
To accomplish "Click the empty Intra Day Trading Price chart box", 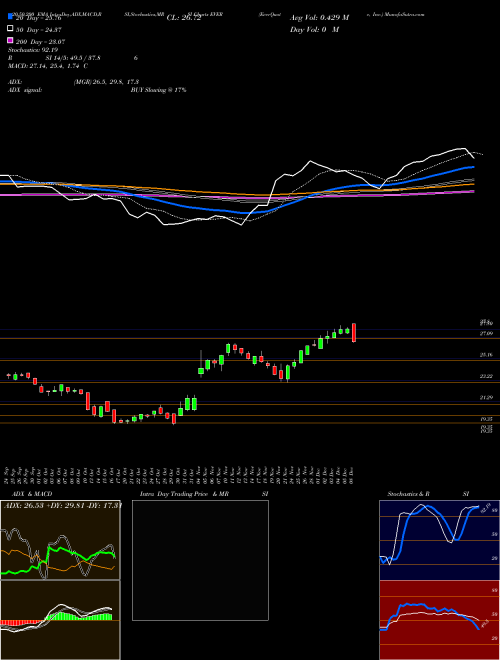I will coord(200,560).
